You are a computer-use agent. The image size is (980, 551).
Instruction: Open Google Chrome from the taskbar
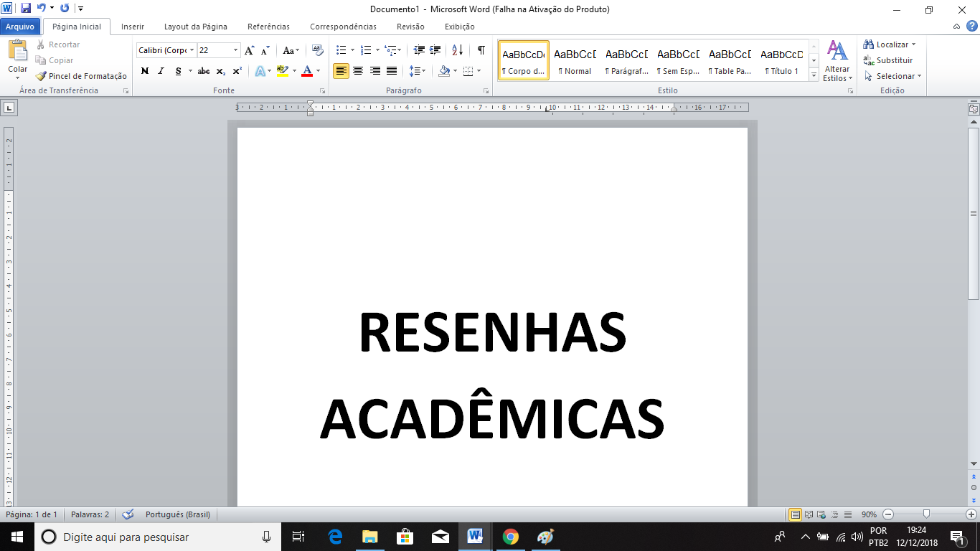coord(510,537)
